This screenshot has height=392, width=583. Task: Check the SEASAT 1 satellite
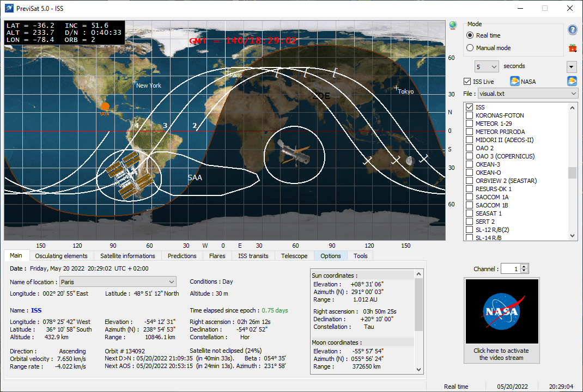point(469,213)
